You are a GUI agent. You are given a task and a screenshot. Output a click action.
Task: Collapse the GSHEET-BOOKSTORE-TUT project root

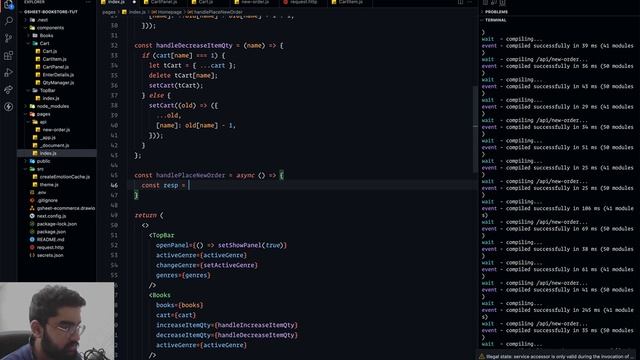coord(50,12)
